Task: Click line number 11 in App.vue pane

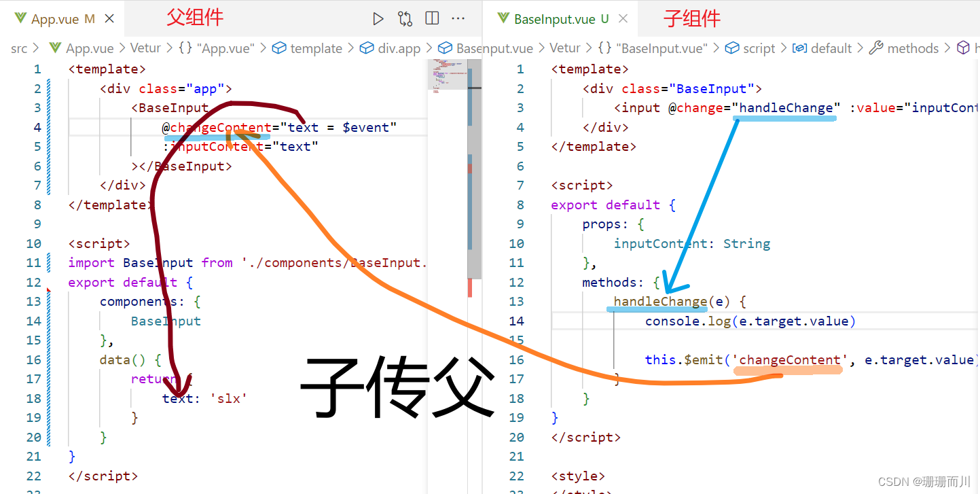Action: point(34,262)
